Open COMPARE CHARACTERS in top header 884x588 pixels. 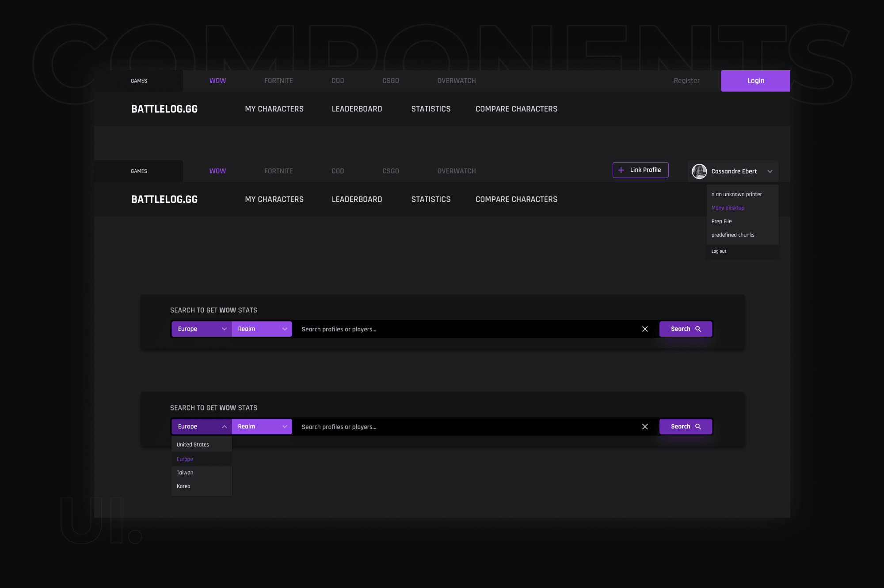pyautogui.click(x=516, y=109)
